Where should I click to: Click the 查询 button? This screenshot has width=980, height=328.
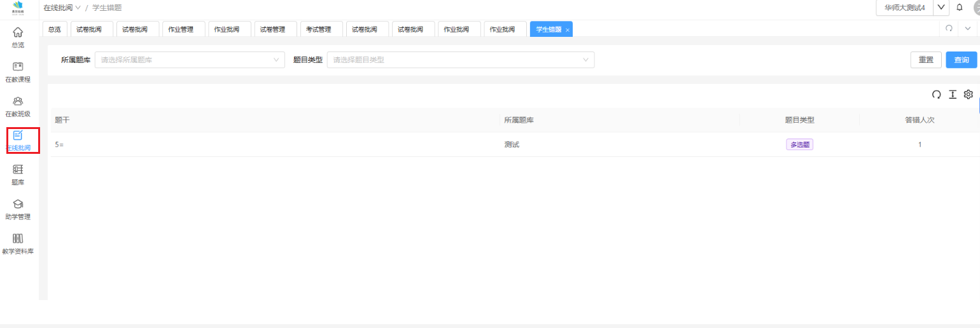pos(961,60)
